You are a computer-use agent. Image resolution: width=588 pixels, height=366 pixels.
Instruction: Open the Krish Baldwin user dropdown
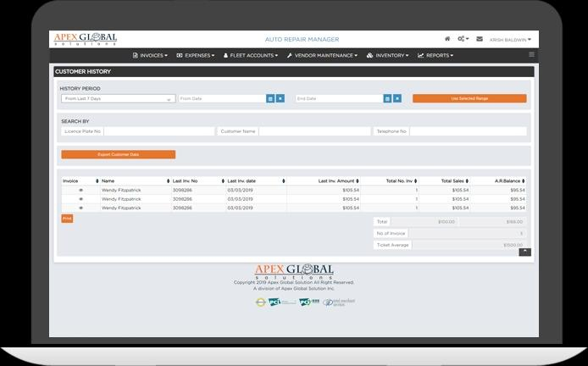pos(510,39)
